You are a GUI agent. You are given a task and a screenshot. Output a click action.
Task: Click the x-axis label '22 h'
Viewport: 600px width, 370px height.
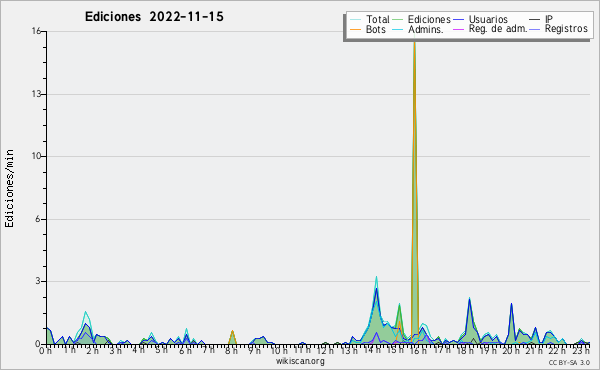(x=557, y=350)
